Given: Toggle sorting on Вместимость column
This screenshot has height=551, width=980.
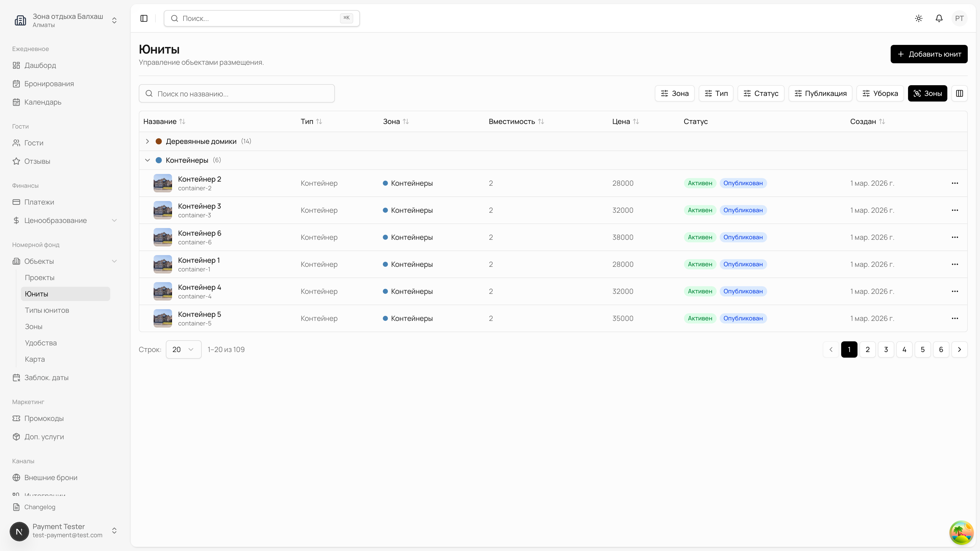Looking at the screenshot, I should (x=541, y=121).
